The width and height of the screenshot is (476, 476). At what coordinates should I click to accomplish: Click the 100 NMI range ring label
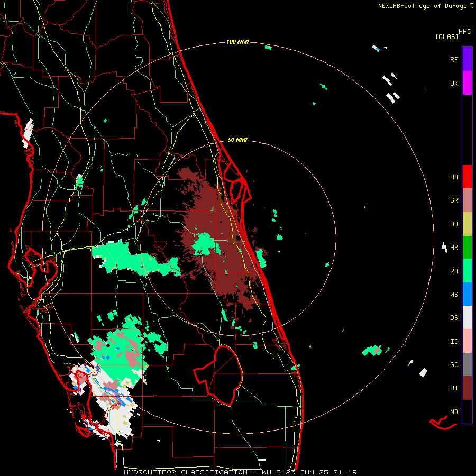237,42
